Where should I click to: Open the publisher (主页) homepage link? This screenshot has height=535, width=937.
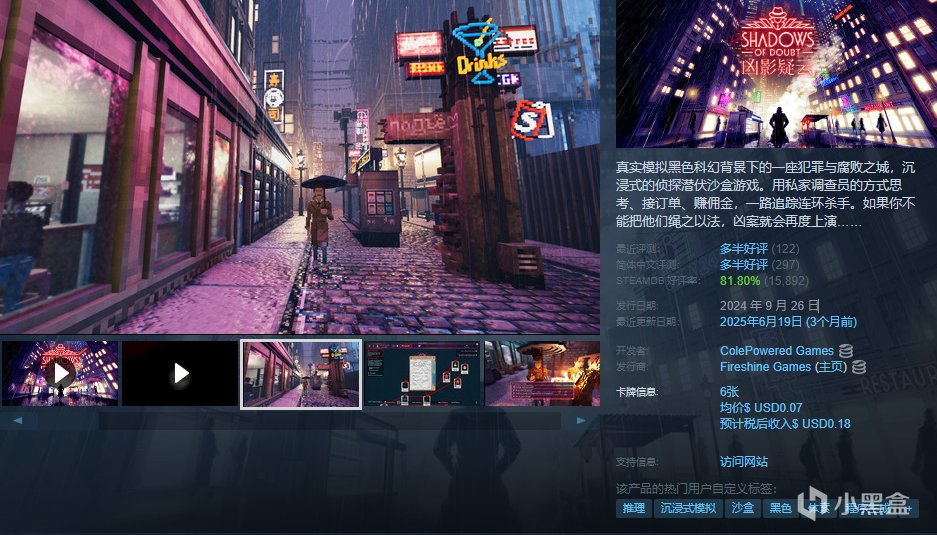831,366
